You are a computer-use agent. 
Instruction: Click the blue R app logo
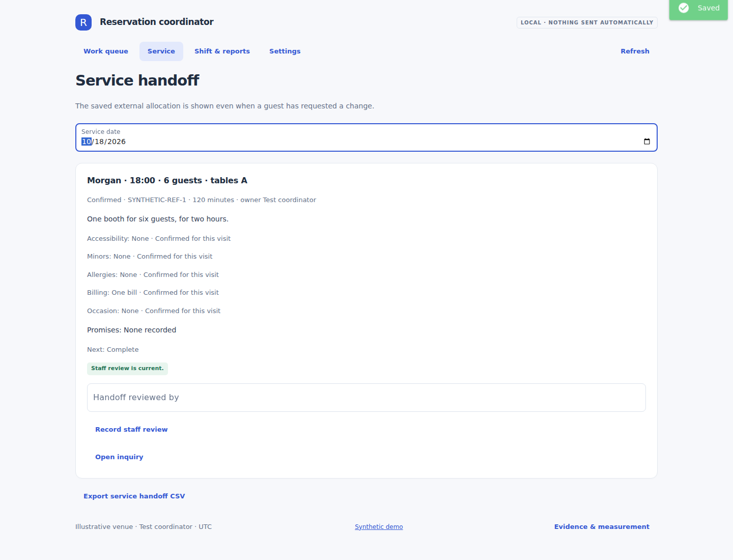tap(83, 22)
